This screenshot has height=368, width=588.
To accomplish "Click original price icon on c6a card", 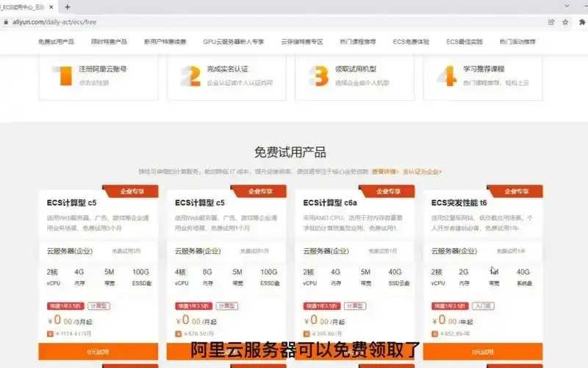I will click(x=306, y=334).
